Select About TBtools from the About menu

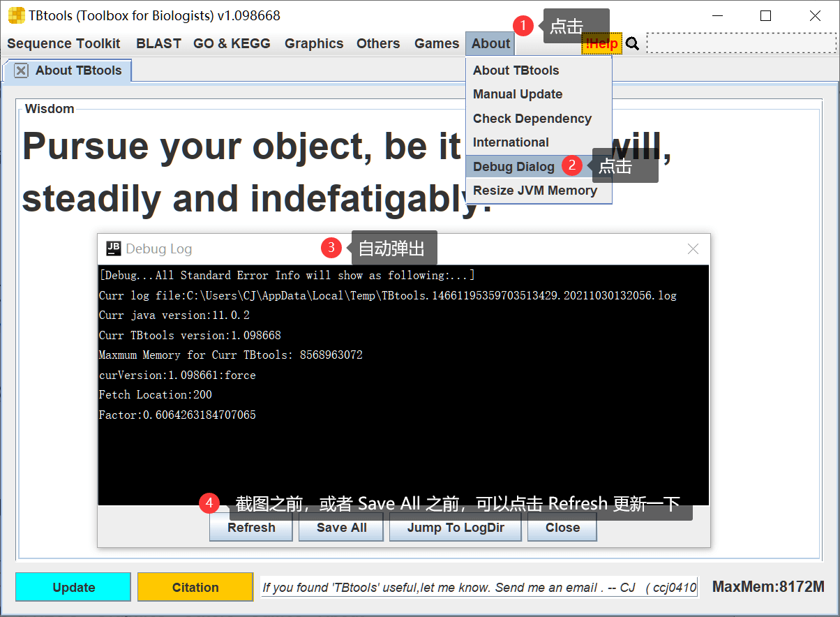[x=539, y=70]
